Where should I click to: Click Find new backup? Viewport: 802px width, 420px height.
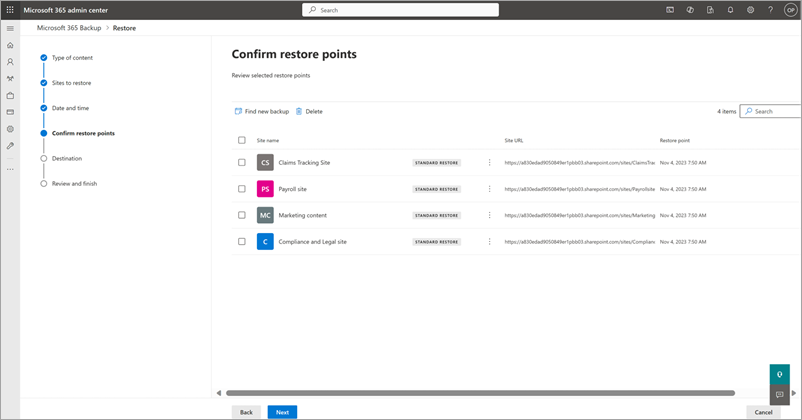tap(262, 111)
